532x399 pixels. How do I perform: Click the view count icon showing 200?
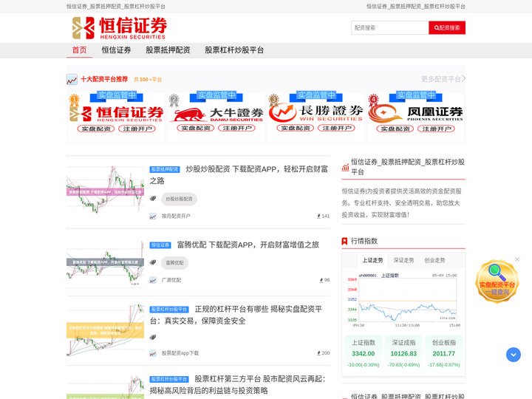click(x=318, y=353)
